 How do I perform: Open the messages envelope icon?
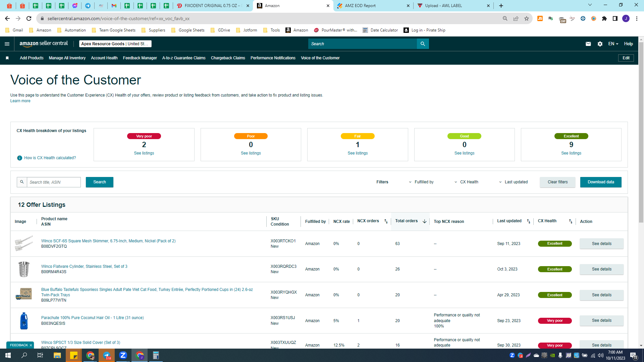click(x=588, y=44)
